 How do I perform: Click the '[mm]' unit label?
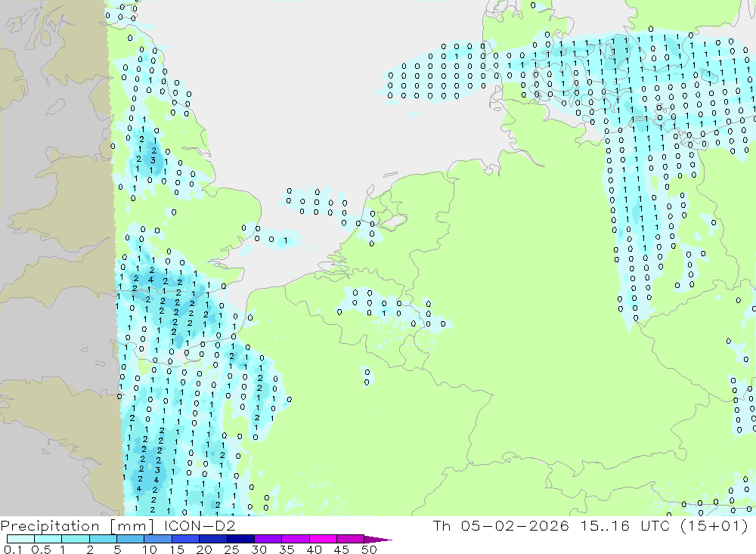click(x=132, y=526)
